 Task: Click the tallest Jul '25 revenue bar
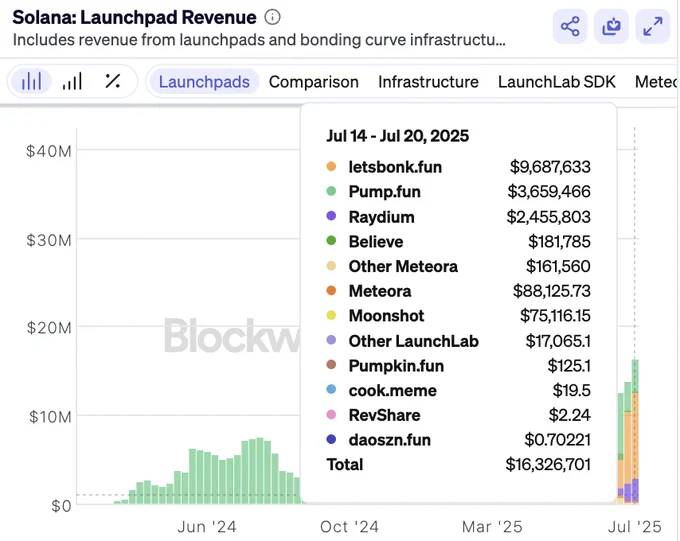click(635, 432)
